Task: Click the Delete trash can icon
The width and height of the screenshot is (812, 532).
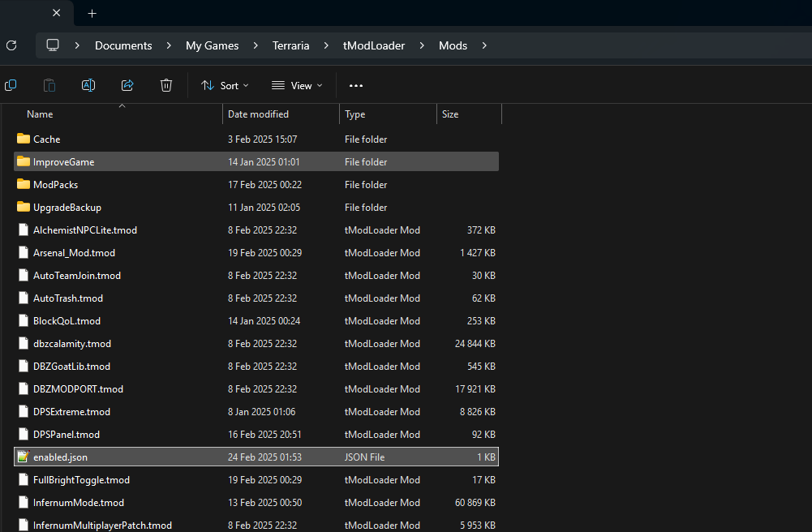Action: [166, 85]
